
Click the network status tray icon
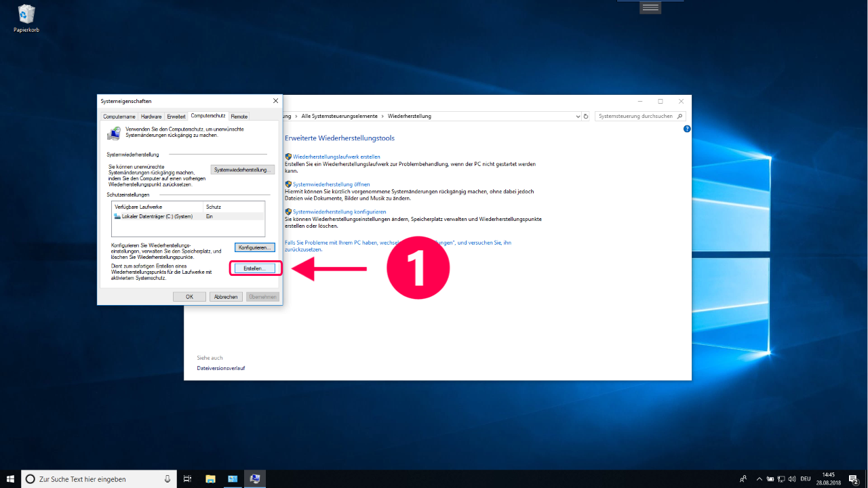click(x=782, y=479)
